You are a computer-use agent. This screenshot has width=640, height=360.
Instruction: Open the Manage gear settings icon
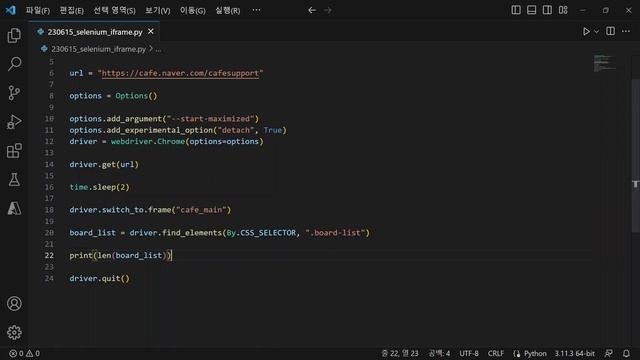click(14, 333)
